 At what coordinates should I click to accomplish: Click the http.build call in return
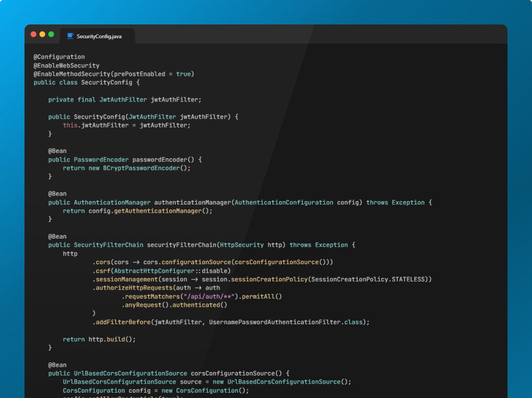pyautogui.click(x=112, y=340)
